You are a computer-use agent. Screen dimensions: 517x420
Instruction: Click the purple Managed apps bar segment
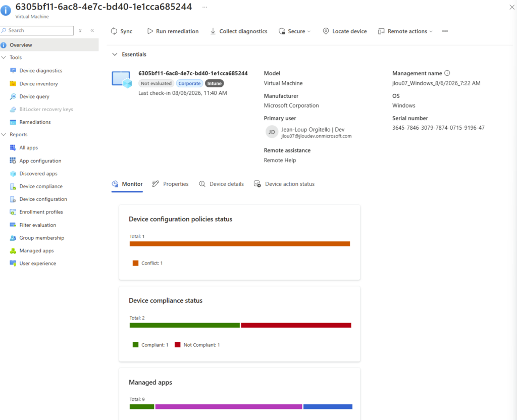click(229, 406)
